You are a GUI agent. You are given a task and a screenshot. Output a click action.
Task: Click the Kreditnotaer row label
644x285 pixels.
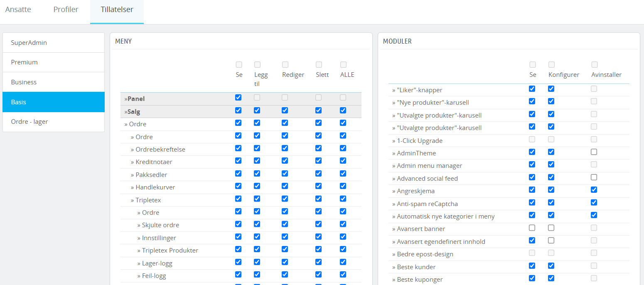(151, 162)
